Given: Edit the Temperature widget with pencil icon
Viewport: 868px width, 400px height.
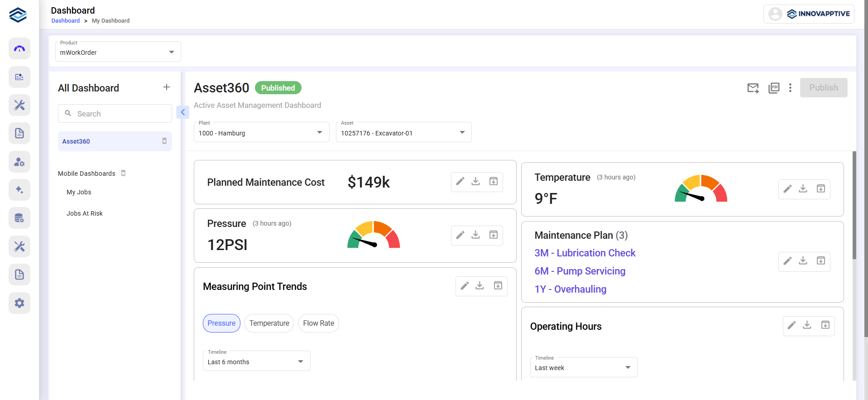Looking at the screenshot, I should pyautogui.click(x=787, y=189).
